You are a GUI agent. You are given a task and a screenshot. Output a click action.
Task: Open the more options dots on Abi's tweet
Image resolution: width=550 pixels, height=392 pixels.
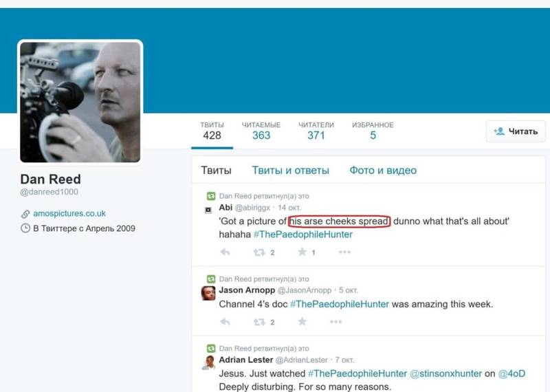pos(344,252)
